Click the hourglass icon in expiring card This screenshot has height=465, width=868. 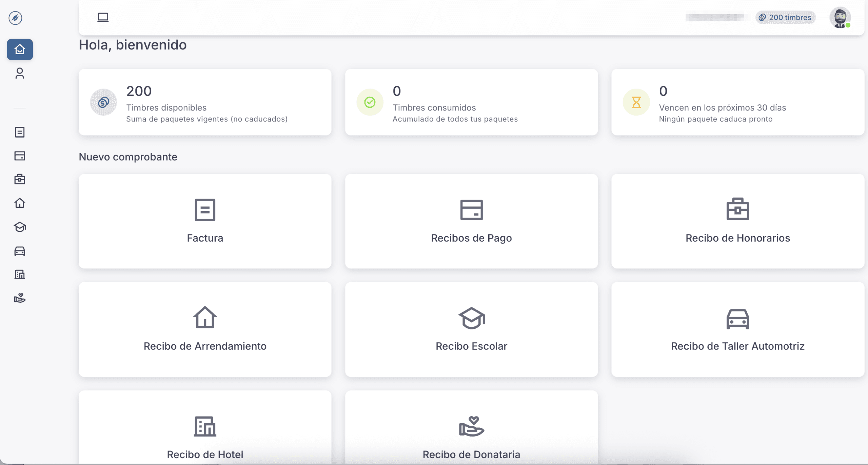point(636,102)
